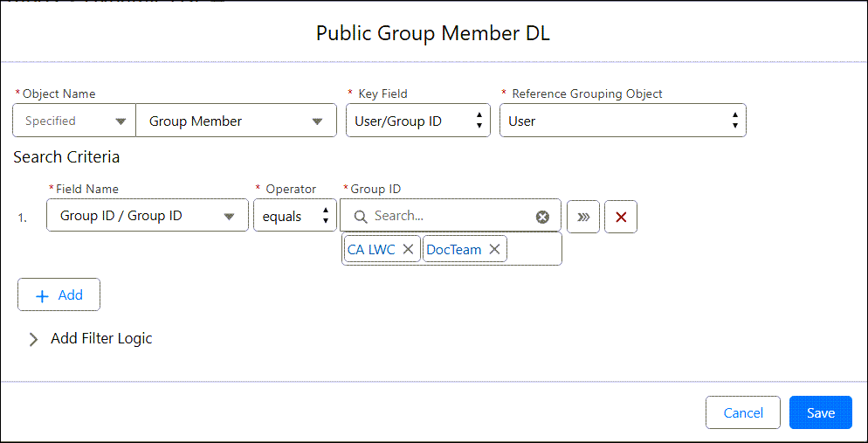The width and height of the screenshot is (868, 443).
Task: Delete search criteria row with red X
Action: point(621,217)
